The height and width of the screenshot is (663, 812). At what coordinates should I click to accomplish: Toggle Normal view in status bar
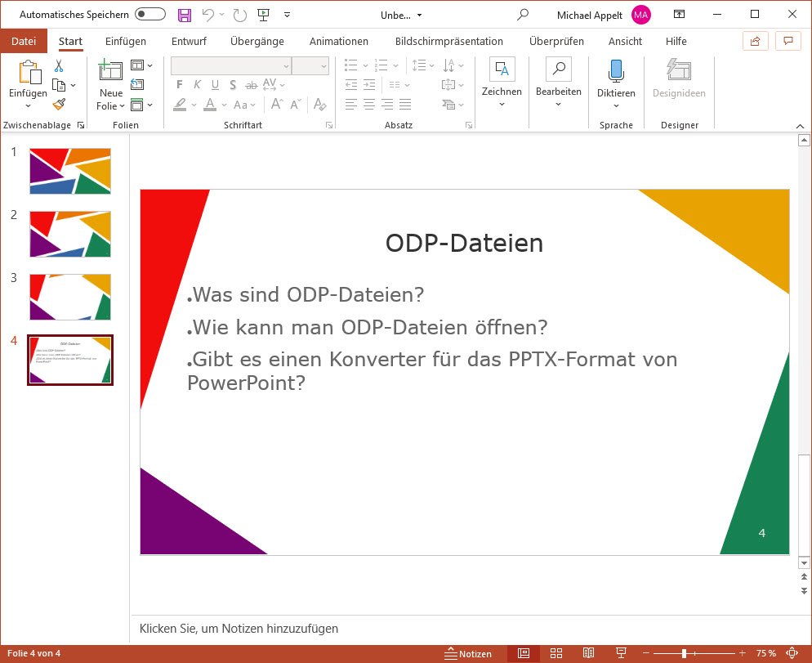(x=524, y=653)
